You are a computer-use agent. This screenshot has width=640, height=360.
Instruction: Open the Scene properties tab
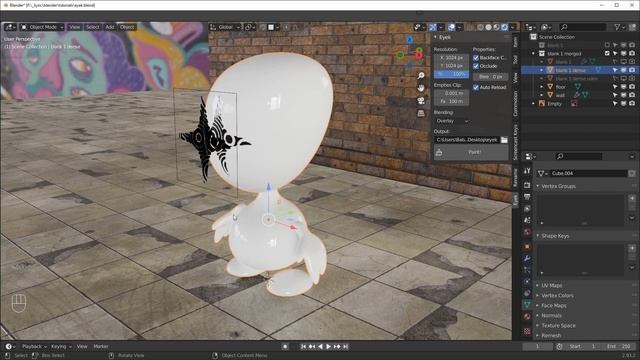click(x=527, y=220)
